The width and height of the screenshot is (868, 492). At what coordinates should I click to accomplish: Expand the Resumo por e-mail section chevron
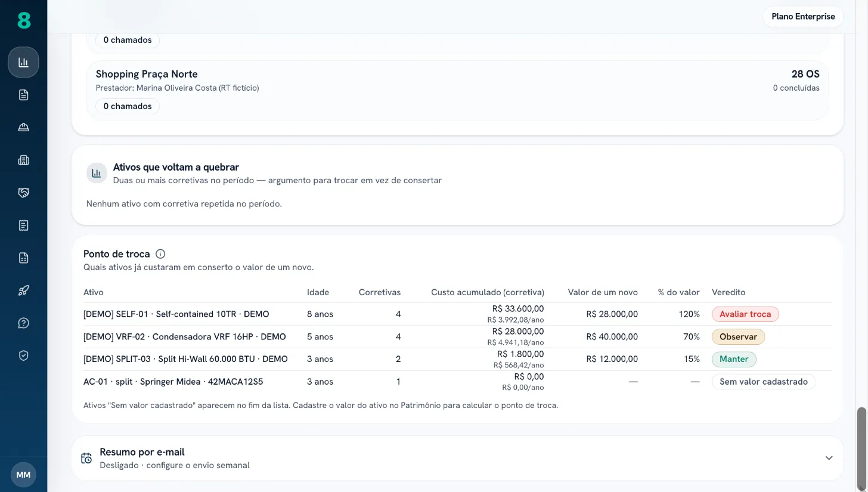point(829,458)
